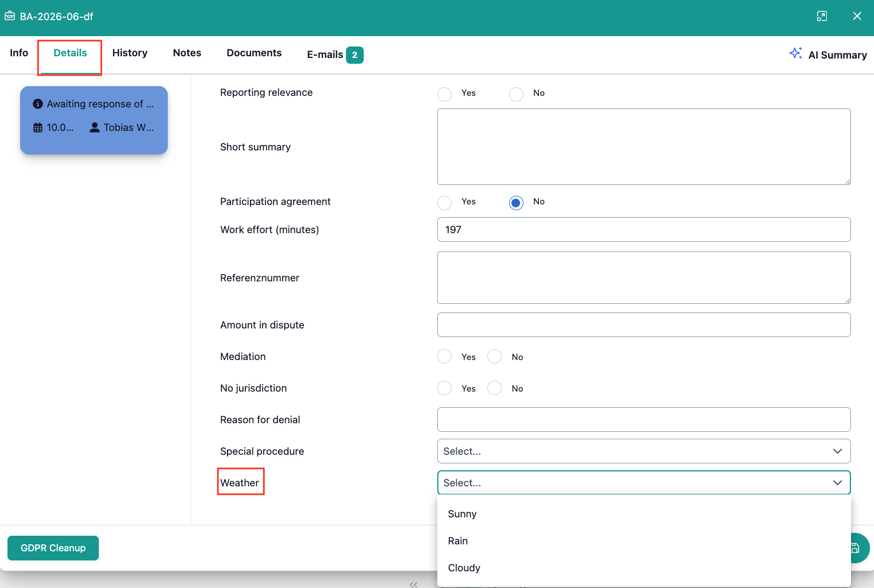Click the E-mails count badge showing 2
874x588 pixels.
click(x=355, y=55)
